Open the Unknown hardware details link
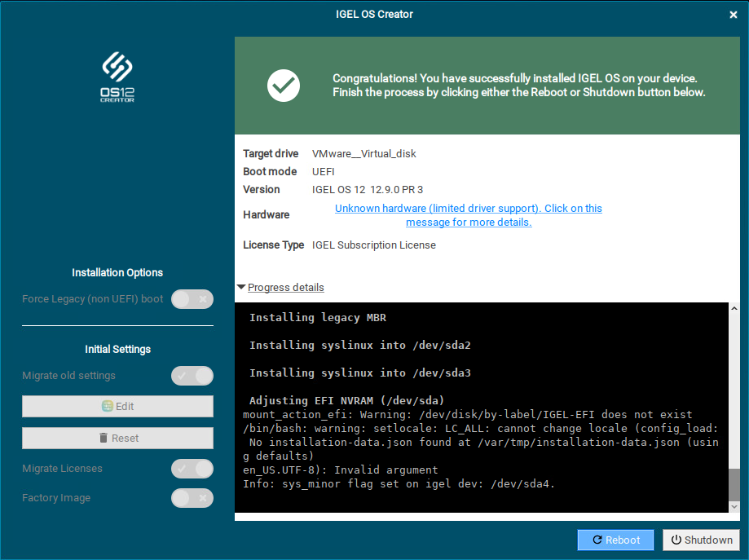The image size is (749, 560). [x=468, y=215]
